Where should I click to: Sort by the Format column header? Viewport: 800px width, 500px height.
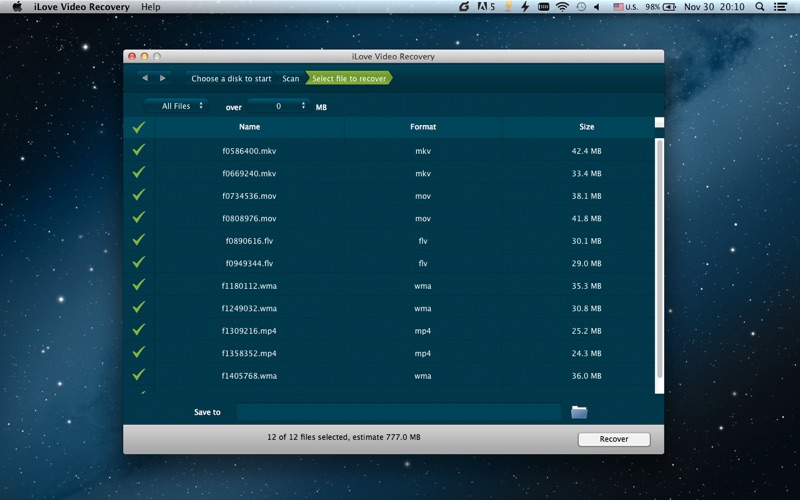point(423,127)
